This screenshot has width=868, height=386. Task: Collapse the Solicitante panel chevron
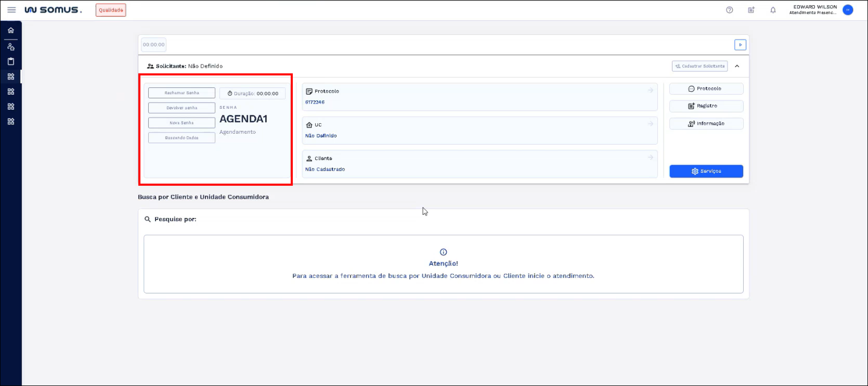tap(737, 66)
